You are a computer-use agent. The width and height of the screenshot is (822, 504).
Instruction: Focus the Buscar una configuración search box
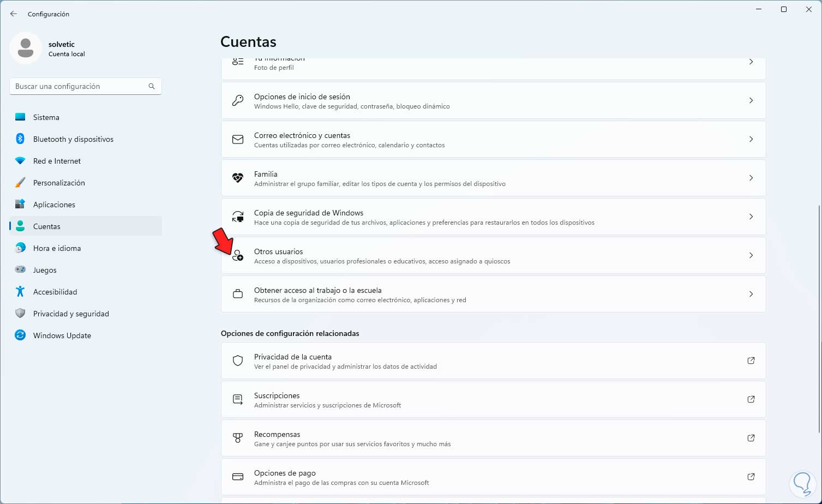point(86,86)
